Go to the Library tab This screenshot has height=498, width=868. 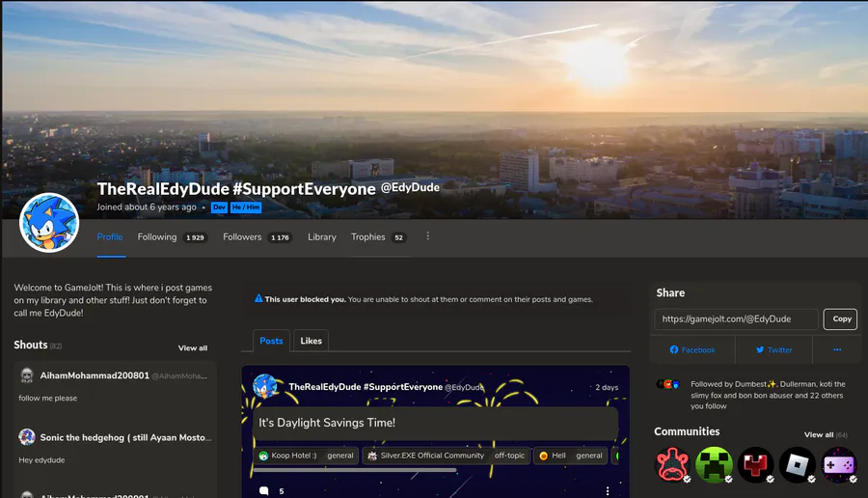tap(321, 237)
